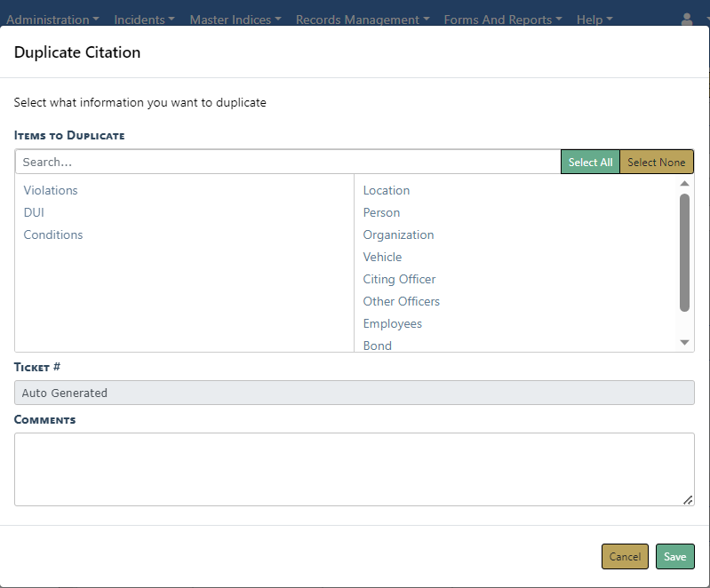
Task: Select the DUI item to duplicate
Action: point(34,212)
